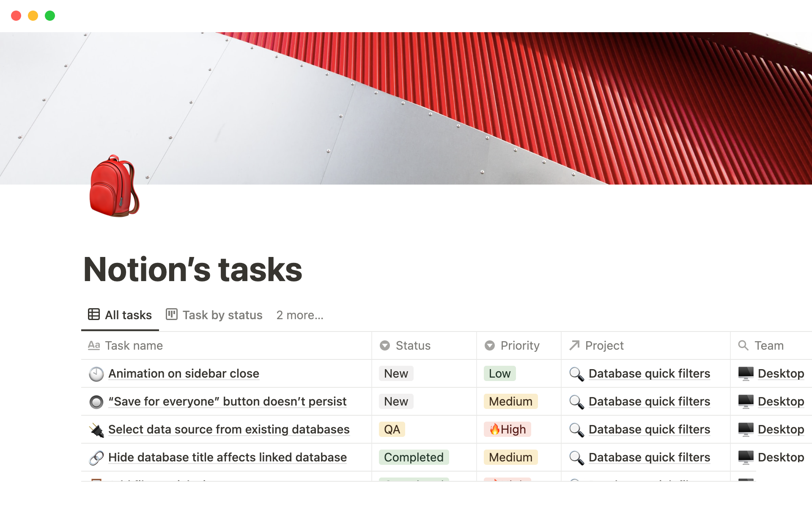The height and width of the screenshot is (508, 812).
Task: Click the Team column header icon
Action: [x=743, y=345]
